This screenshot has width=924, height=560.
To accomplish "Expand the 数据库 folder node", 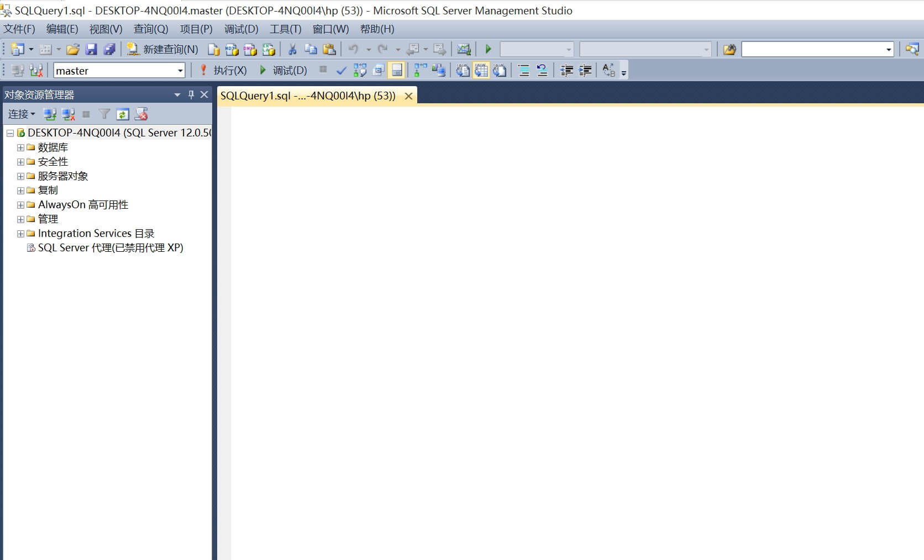I will tap(20, 147).
